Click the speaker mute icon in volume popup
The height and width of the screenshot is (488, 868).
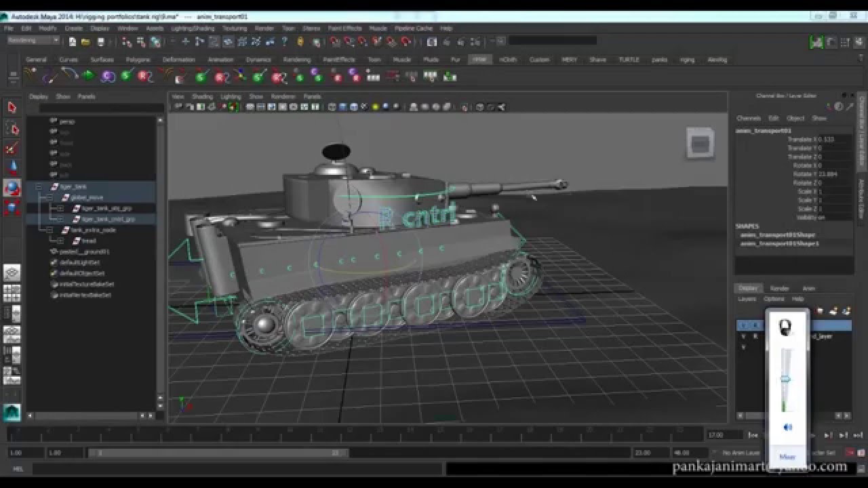[x=787, y=427]
